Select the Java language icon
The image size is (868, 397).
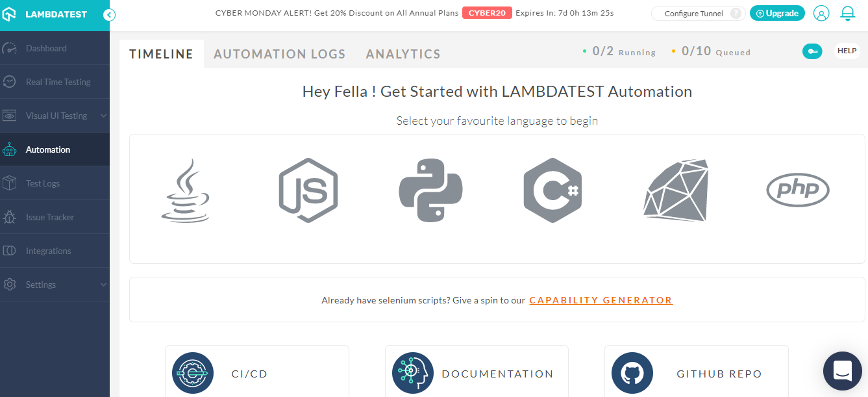point(186,190)
